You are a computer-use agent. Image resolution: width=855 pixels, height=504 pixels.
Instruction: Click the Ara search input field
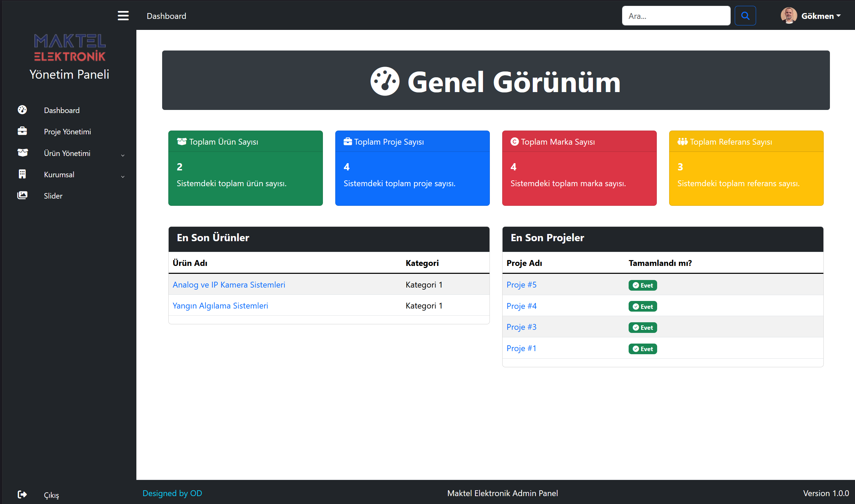pyautogui.click(x=676, y=16)
